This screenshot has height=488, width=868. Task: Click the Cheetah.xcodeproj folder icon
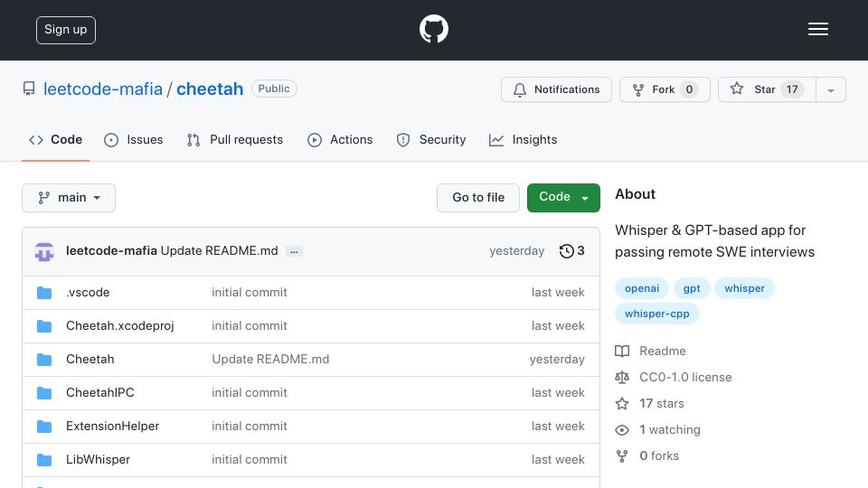click(x=44, y=326)
